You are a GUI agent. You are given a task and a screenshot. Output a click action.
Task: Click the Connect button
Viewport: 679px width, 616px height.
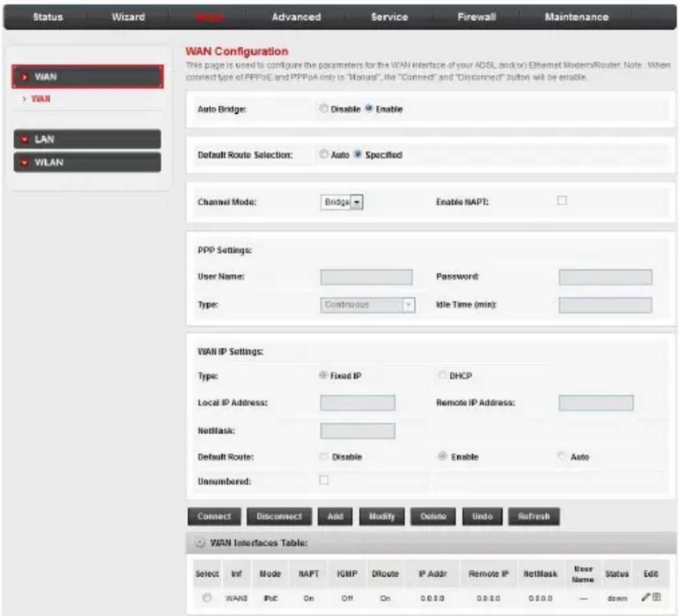[x=214, y=516]
